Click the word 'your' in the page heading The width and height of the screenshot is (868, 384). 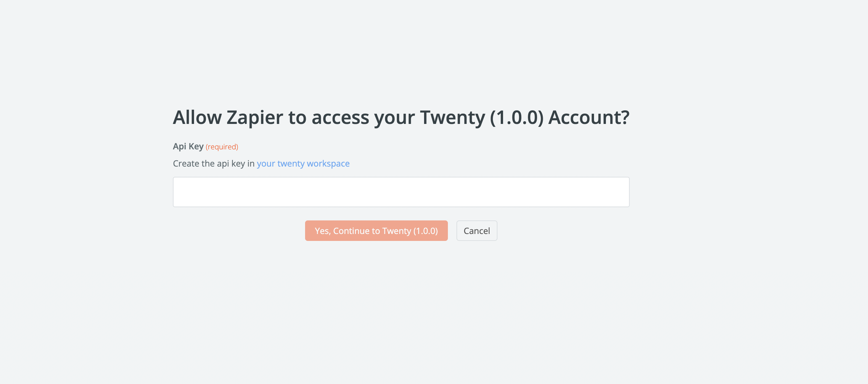click(394, 118)
